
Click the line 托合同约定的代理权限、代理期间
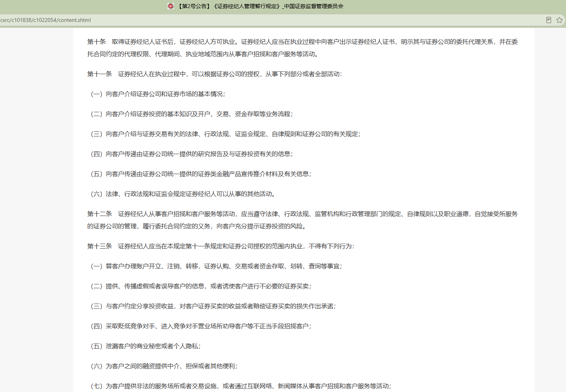click(204, 54)
